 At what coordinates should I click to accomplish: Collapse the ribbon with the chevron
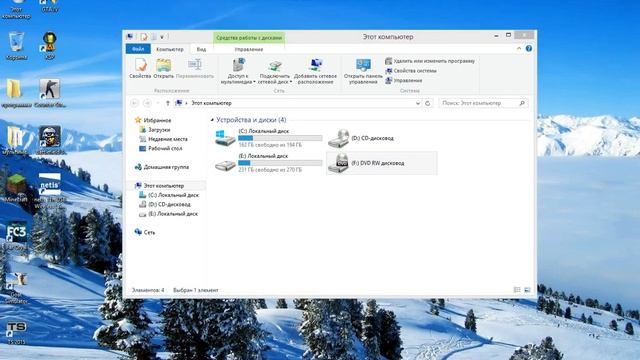(x=519, y=49)
